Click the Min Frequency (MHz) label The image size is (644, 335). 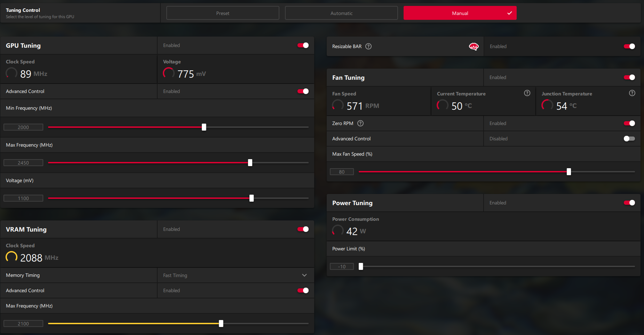click(x=29, y=108)
